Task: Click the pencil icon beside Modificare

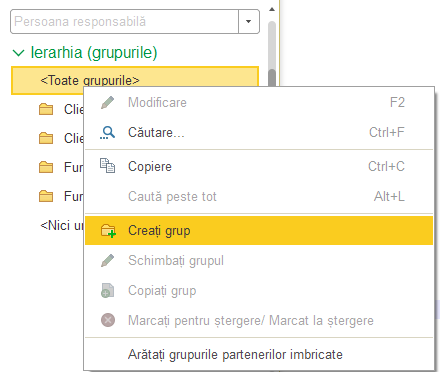Action: pyautogui.click(x=108, y=102)
